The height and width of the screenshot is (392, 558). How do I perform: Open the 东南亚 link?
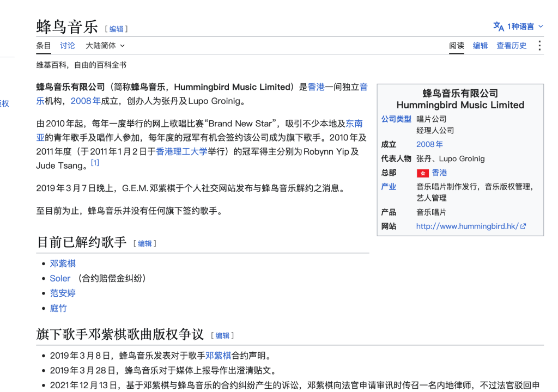354,124
